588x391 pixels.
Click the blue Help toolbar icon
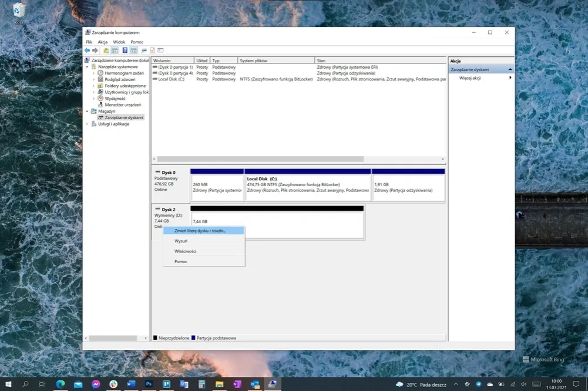pyautogui.click(x=125, y=50)
